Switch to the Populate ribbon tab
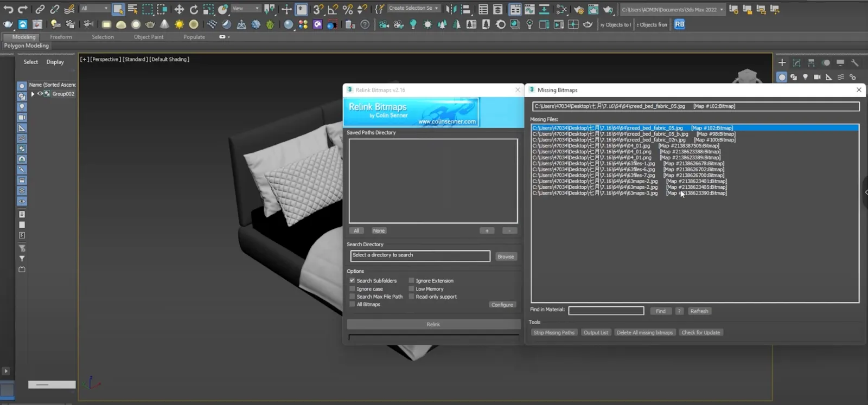Image resolution: width=868 pixels, height=405 pixels. (x=194, y=37)
